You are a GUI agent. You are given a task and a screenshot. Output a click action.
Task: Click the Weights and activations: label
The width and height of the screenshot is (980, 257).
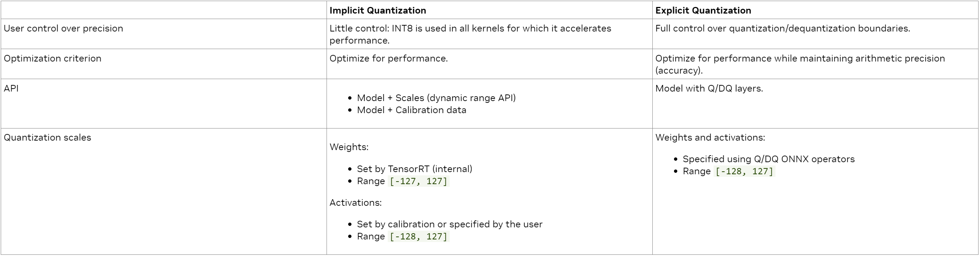click(x=710, y=138)
